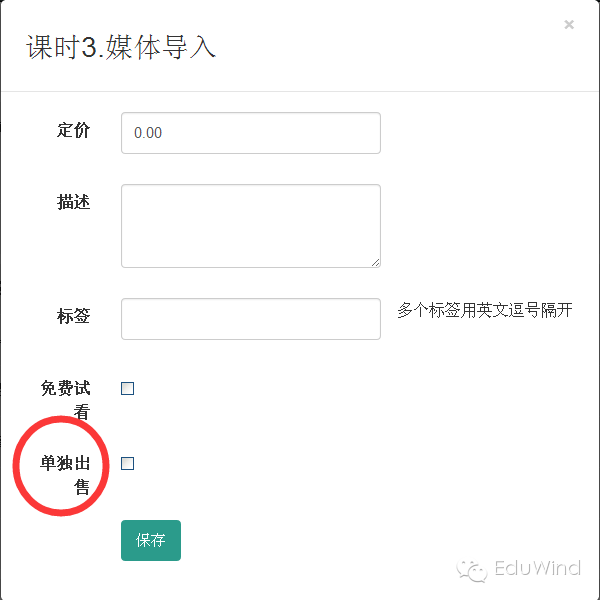Click the dialog title 课时3.媒体导入

point(121,47)
